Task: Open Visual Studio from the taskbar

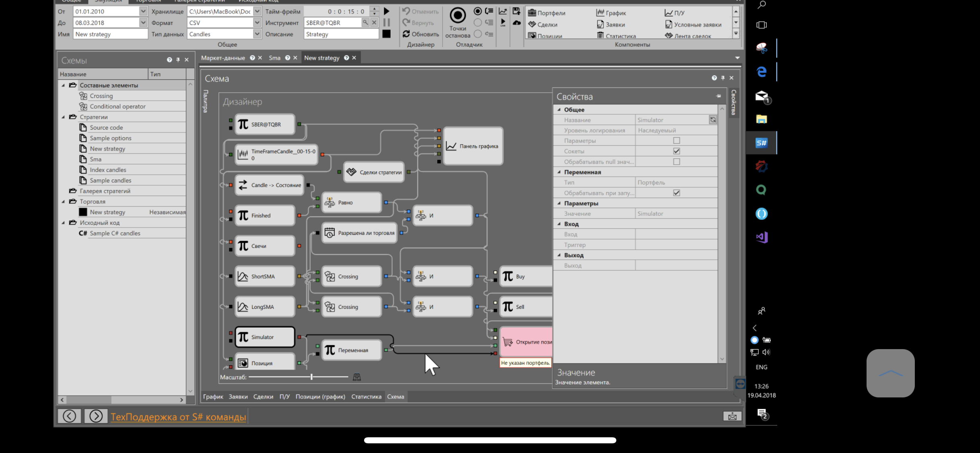Action: (x=762, y=237)
